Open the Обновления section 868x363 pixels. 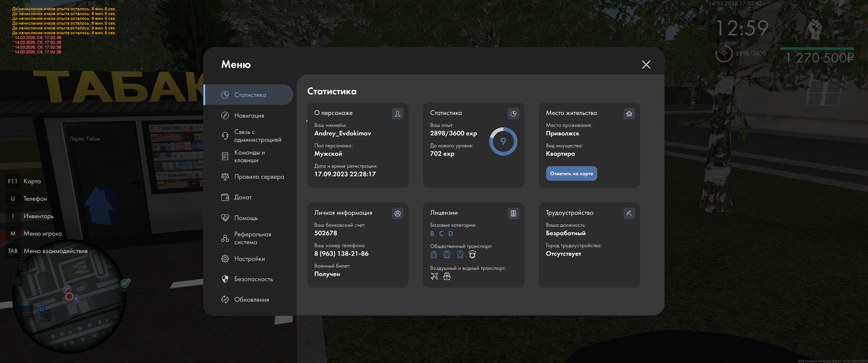(251, 300)
